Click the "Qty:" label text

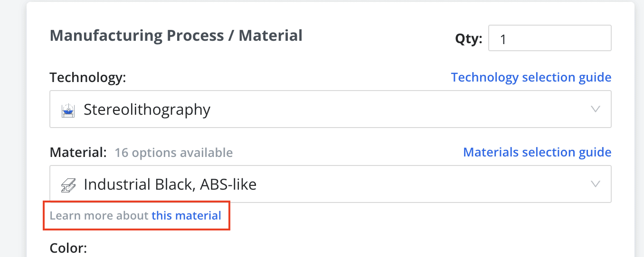coord(468,39)
